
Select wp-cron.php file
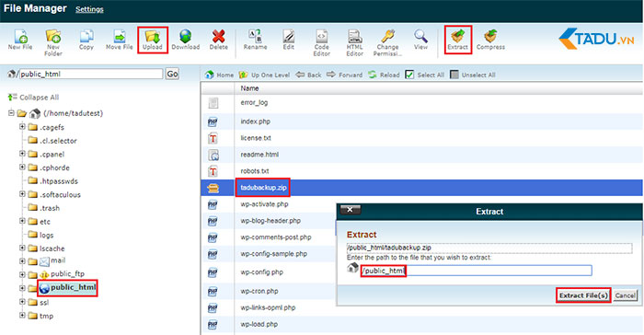coord(259,291)
